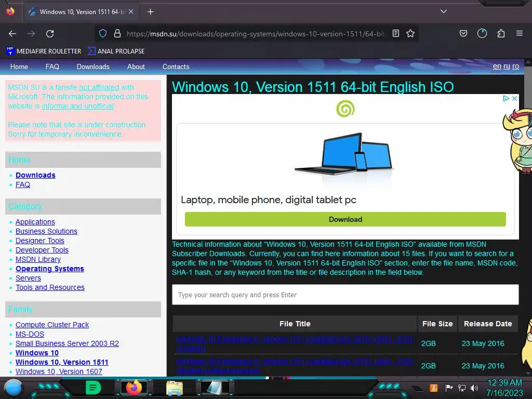Image resolution: width=532 pixels, height=399 pixels.
Task: Click the AdChoices triangle icon
Action: click(x=506, y=98)
